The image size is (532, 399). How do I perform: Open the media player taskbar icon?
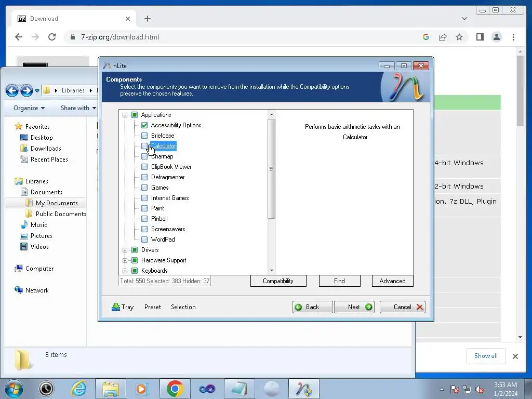[142, 389]
